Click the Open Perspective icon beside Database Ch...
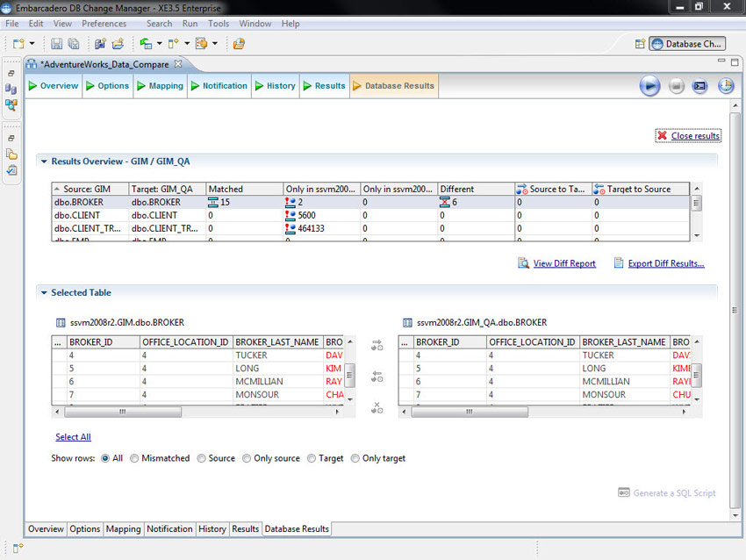Image resolution: width=746 pixels, height=560 pixels. (640, 44)
